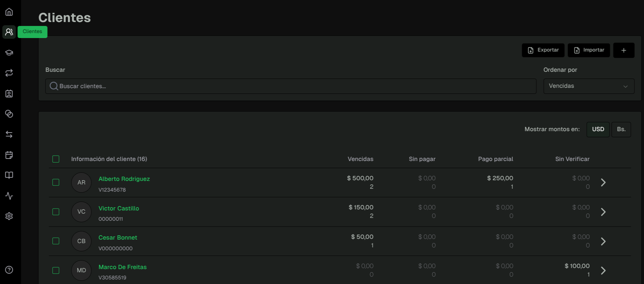Expand Marco De Freitas row chevron
644x284 pixels.
(x=603, y=270)
